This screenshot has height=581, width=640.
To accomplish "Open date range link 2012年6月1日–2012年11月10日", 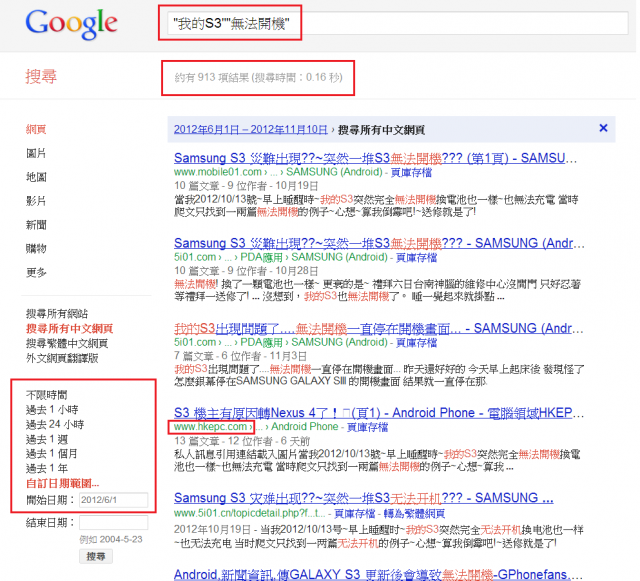I will pyautogui.click(x=251, y=129).
